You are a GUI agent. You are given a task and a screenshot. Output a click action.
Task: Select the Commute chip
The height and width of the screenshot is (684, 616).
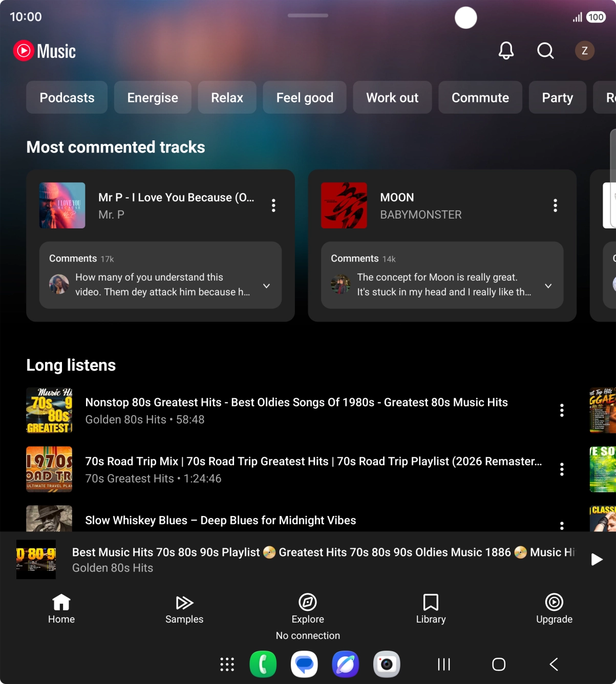tap(480, 97)
